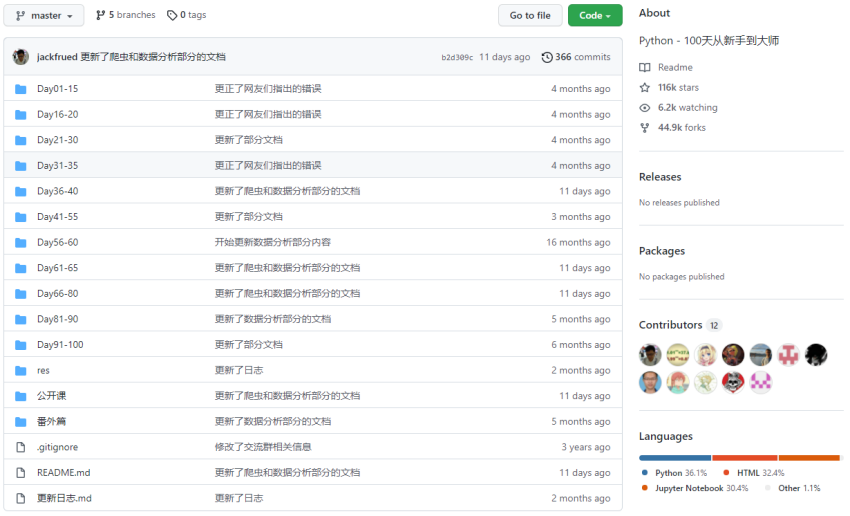
Task: Open the commit message for Day56-60
Action: [x=273, y=242]
